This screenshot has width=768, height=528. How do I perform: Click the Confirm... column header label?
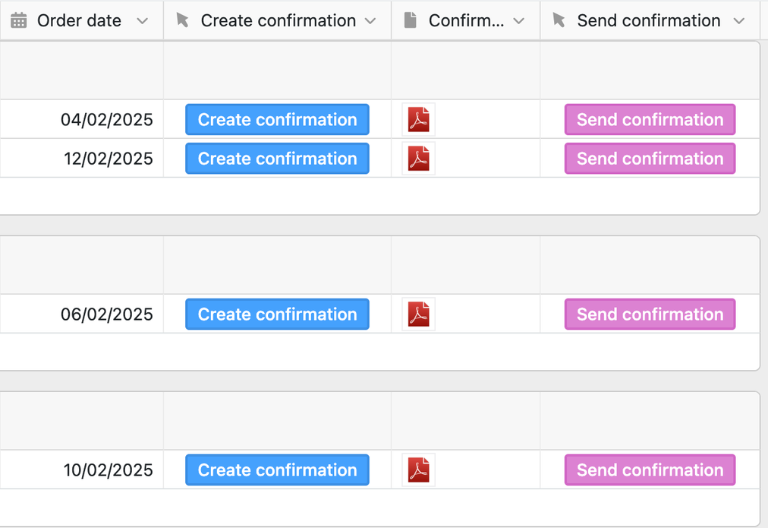pyautogui.click(x=466, y=21)
